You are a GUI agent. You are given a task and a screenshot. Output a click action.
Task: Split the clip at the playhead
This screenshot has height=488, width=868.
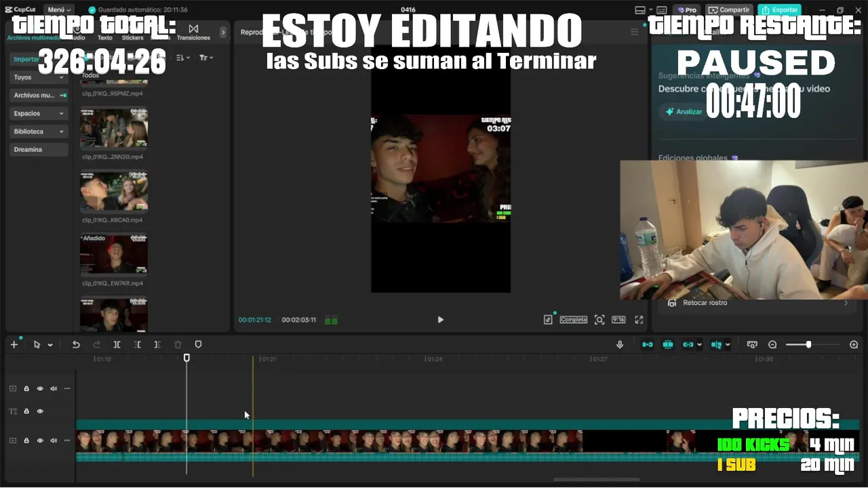(117, 344)
